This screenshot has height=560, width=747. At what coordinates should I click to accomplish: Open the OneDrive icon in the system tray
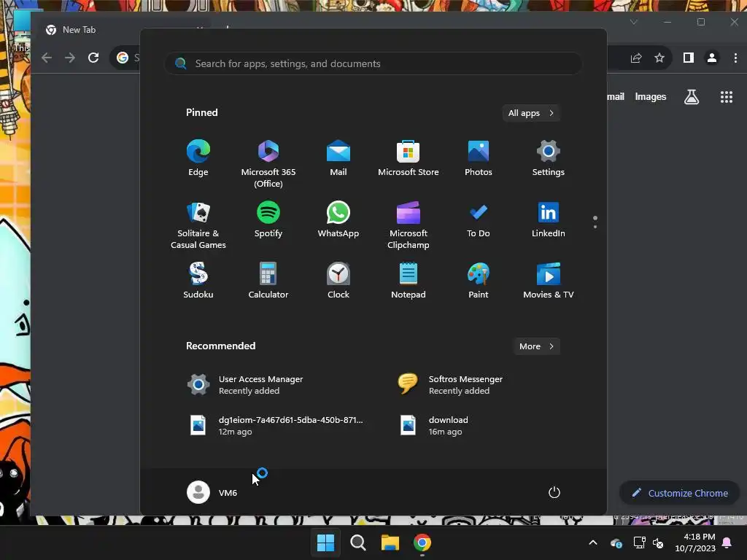(x=616, y=542)
